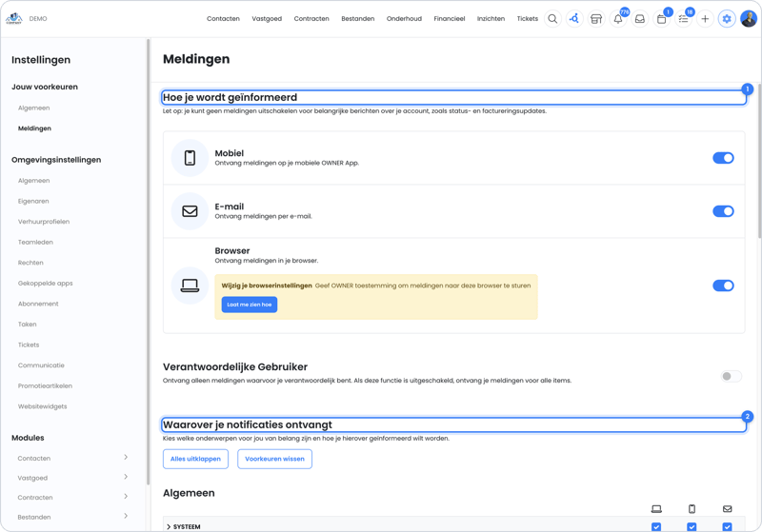Open Algemeen under Jouw voorkeuren
The image size is (762, 532).
[33, 108]
